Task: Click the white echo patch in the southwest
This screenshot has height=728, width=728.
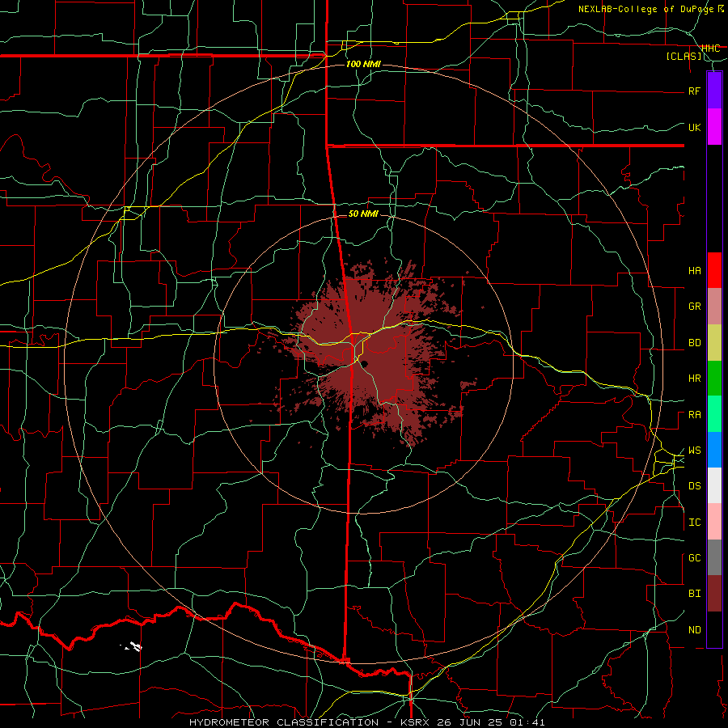Action: tap(134, 645)
